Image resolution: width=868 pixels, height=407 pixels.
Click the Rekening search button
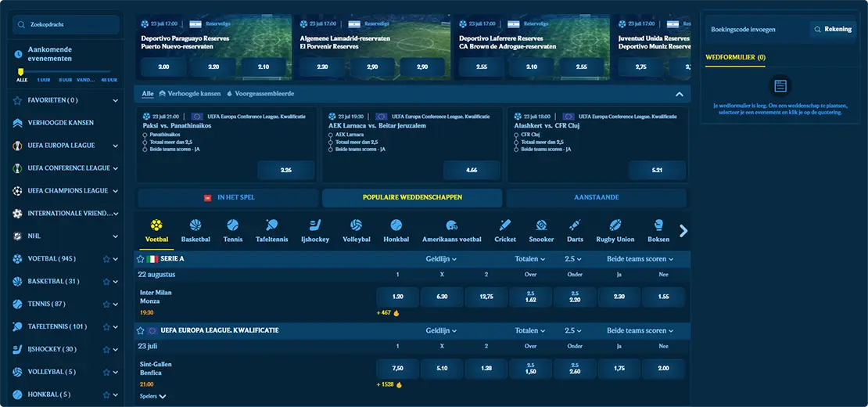tap(833, 29)
